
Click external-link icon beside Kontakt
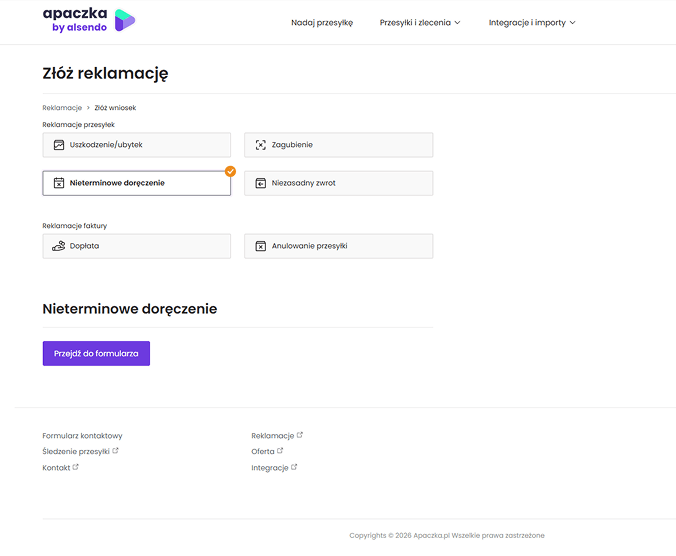tap(75, 467)
